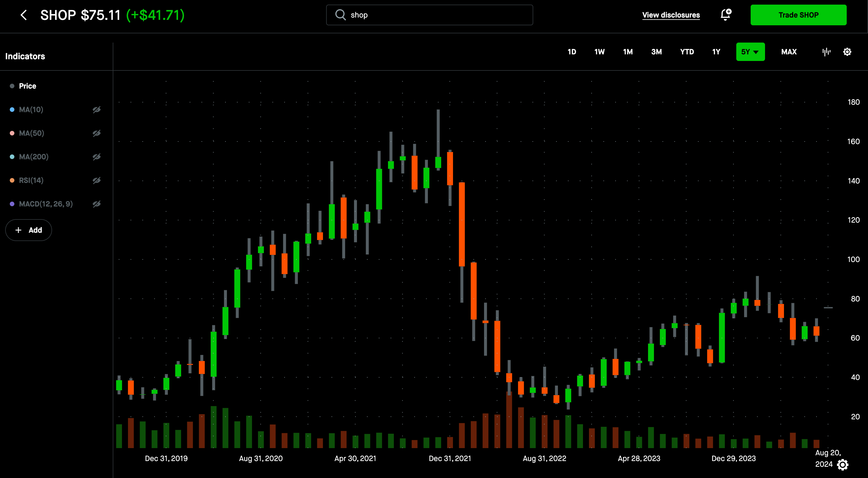This screenshot has height=478, width=868.
Task: Click the MACD(12, 26, 9) label
Action: click(x=46, y=204)
